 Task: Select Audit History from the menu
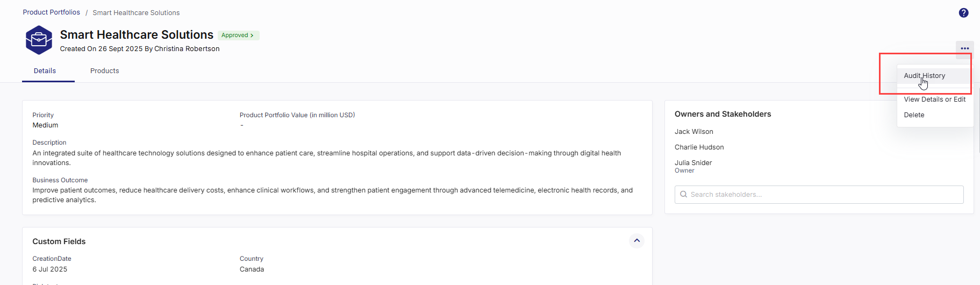(924, 76)
